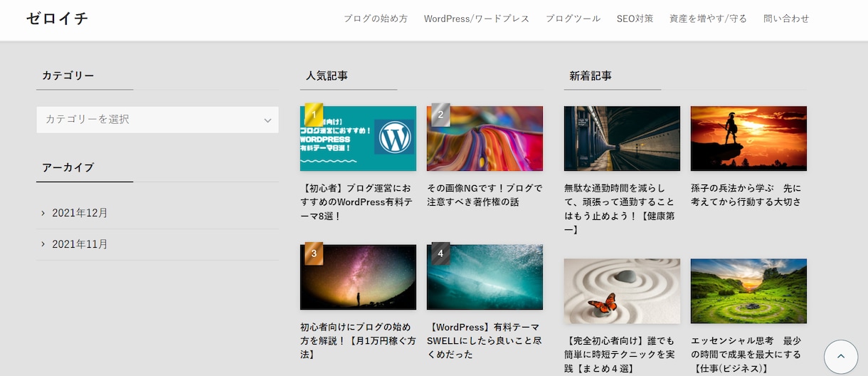Open article その画像NGです！ブログで注意すべき著作権の話
The height and width of the screenshot is (376, 868).
(x=485, y=195)
